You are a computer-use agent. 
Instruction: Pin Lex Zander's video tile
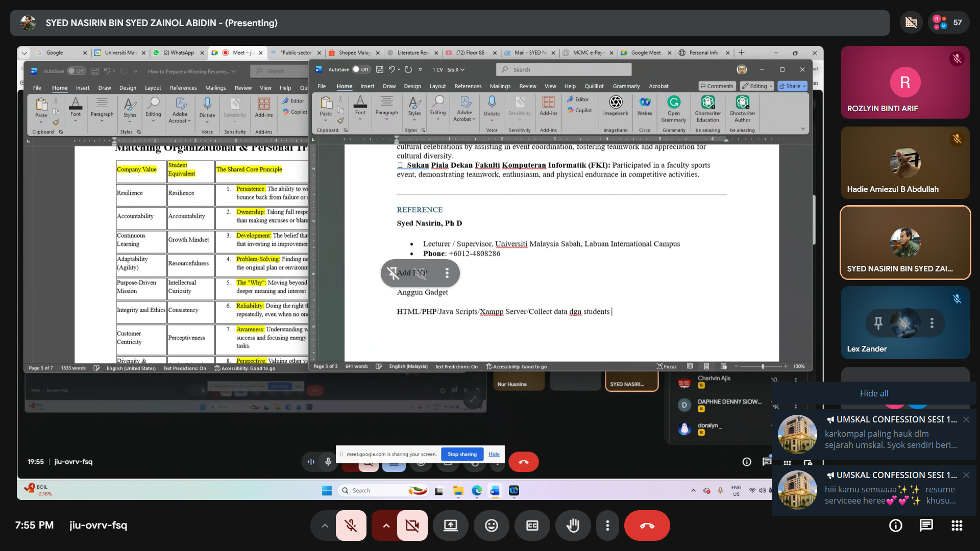click(x=878, y=323)
